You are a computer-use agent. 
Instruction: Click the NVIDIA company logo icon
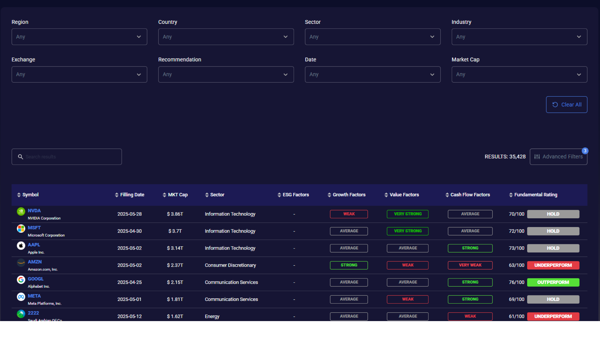pos(21,211)
